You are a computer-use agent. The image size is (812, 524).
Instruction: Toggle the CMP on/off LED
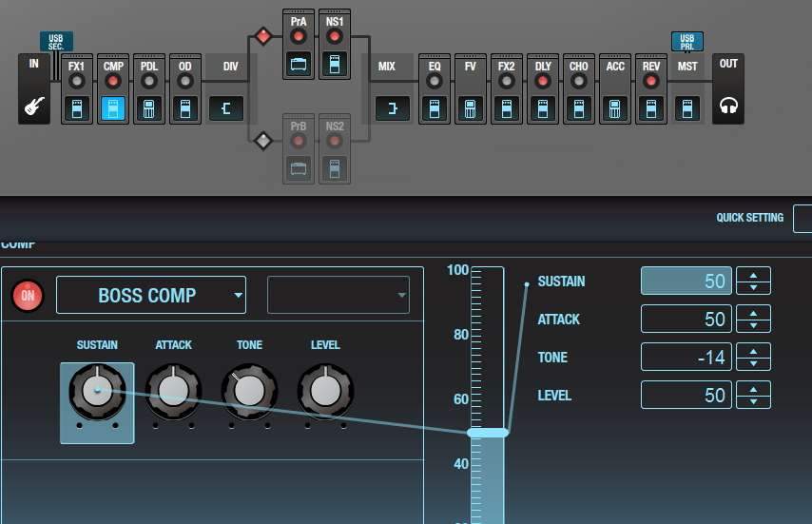[113, 81]
